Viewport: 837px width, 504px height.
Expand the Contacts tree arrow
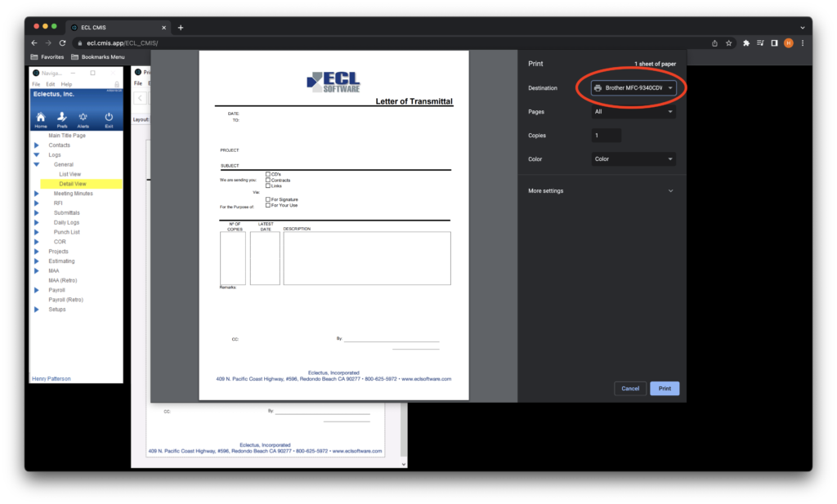pyautogui.click(x=36, y=145)
